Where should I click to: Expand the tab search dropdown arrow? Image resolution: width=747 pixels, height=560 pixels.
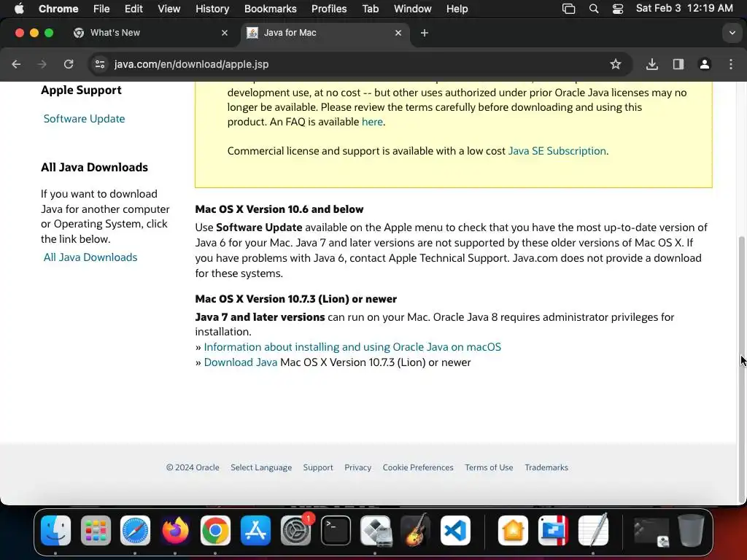[732, 33]
